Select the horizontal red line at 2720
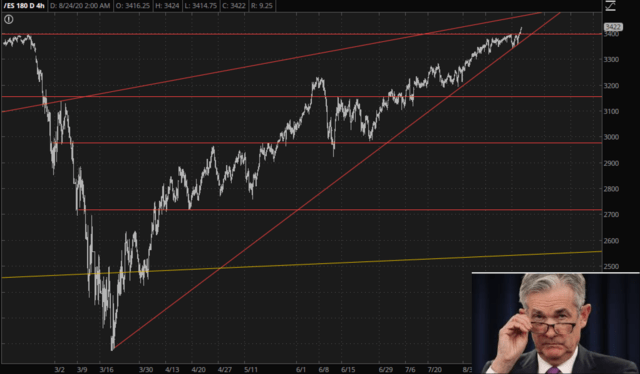 pos(340,210)
